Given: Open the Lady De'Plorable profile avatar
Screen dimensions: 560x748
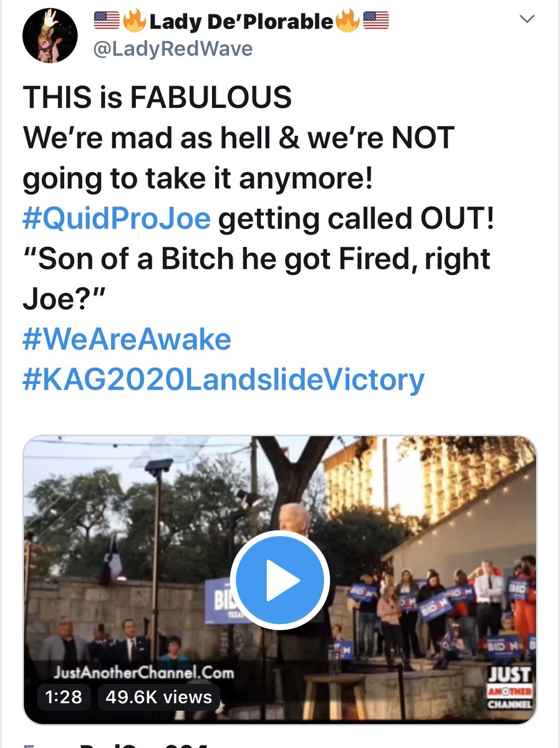Looking at the screenshot, I should 50,36.
